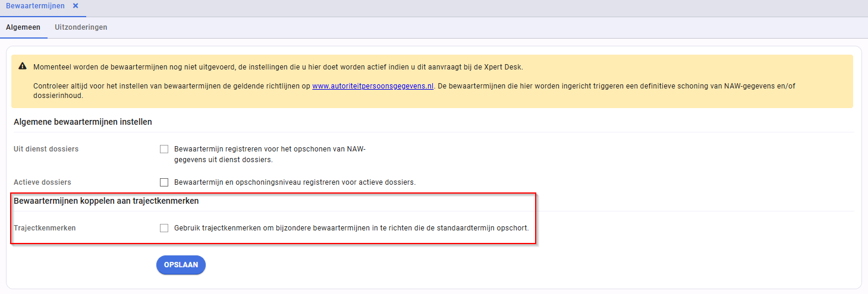Click text 'Bewaartermijn registreren voor het opschonen van NAW-'
This screenshot has height=294, width=868.
click(x=270, y=149)
